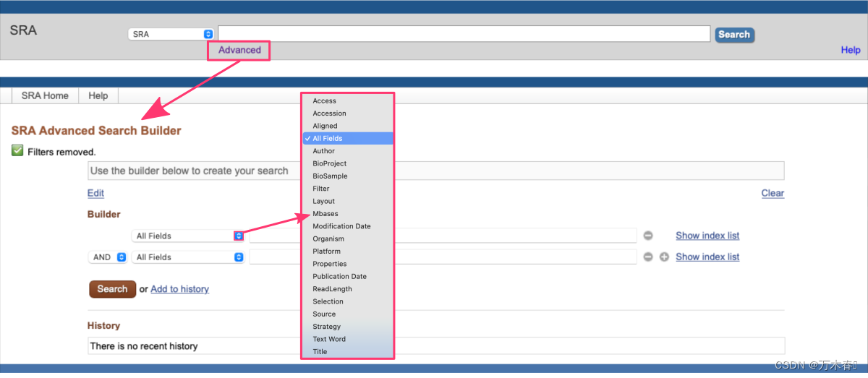Viewport: 868px width, 378px height.
Task: Click the blue Search button at top
Action: click(x=734, y=35)
